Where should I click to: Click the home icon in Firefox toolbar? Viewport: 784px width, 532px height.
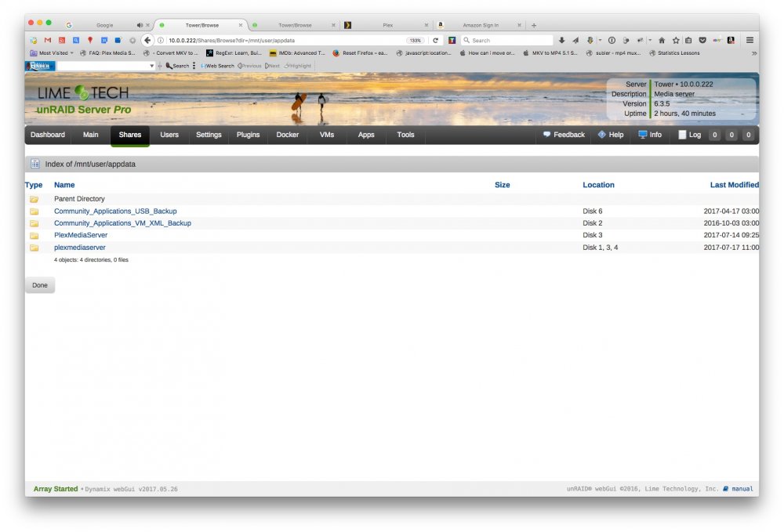point(662,41)
